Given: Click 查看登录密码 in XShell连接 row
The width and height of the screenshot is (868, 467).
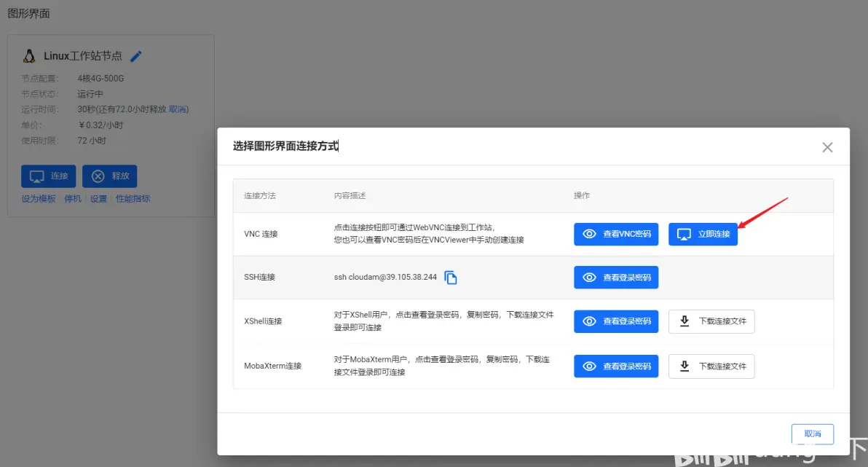Looking at the screenshot, I should pyautogui.click(x=616, y=321).
